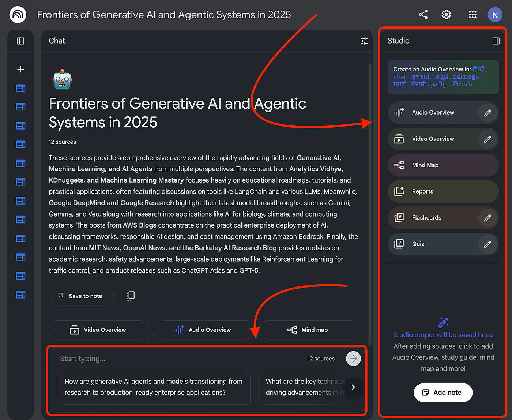Edit Audio Overview with pencil icon
This screenshot has height=420, width=512.
tap(487, 113)
